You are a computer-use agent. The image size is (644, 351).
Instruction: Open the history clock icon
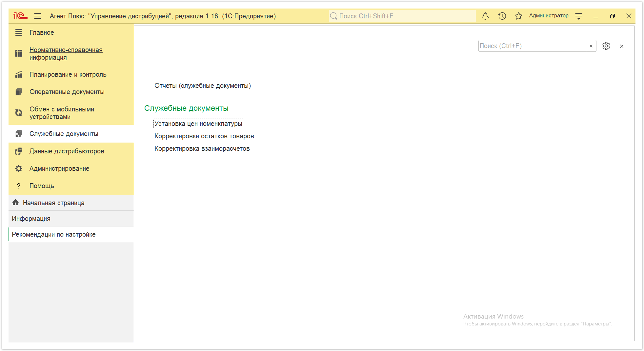coord(502,16)
